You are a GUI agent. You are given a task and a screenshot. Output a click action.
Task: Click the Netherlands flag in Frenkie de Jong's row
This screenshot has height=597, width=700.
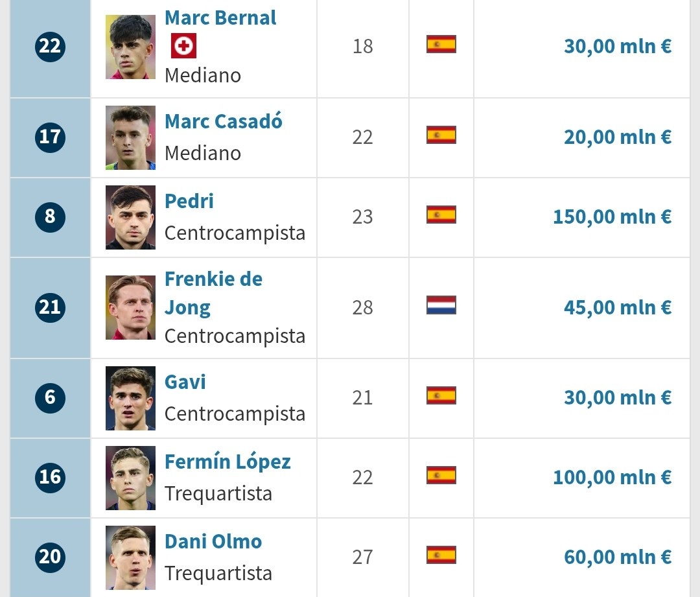(x=441, y=305)
